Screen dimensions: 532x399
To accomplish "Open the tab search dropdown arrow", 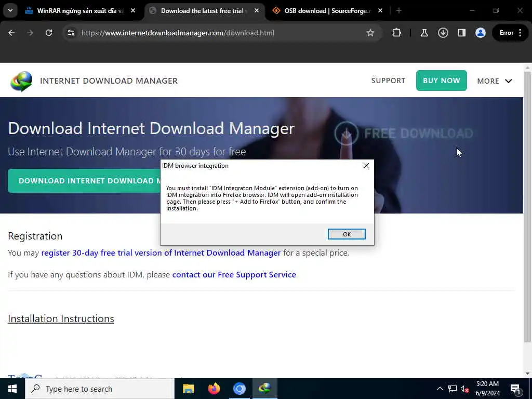I will coord(10,10).
